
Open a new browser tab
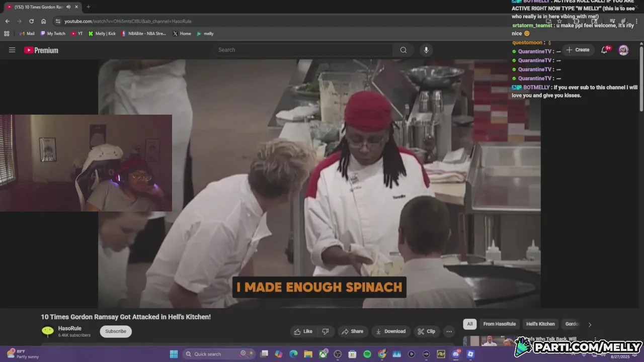click(89, 7)
